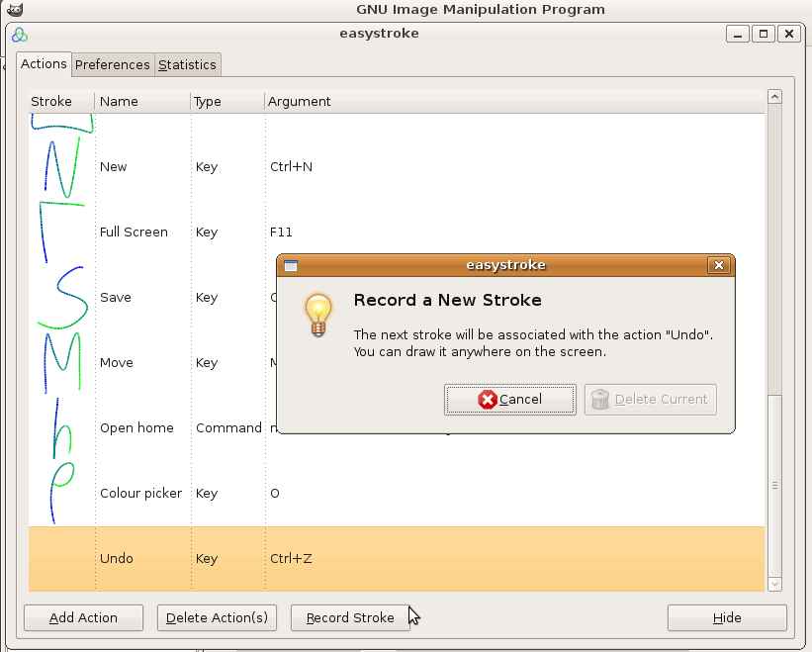
Task: Click the F11 argument cell
Action: coord(281,232)
